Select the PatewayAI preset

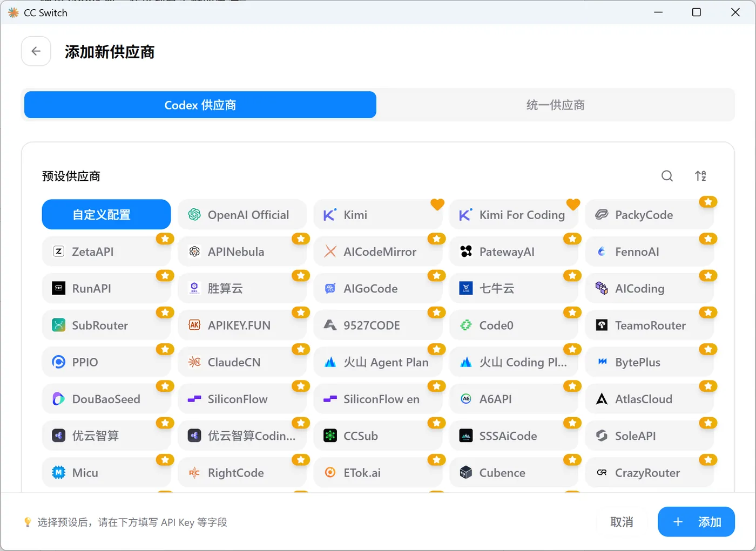514,251
